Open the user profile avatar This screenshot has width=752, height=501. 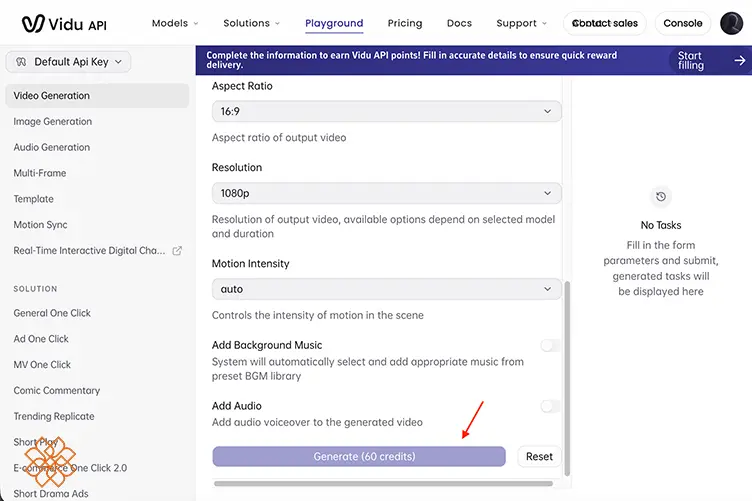tap(731, 23)
